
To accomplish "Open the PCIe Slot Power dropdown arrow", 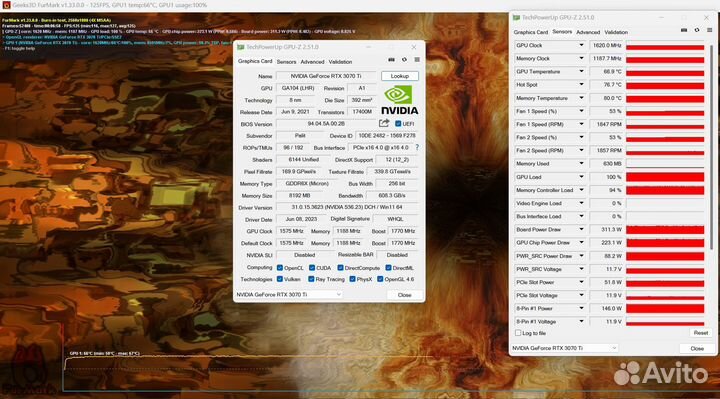I will pyautogui.click(x=581, y=282).
